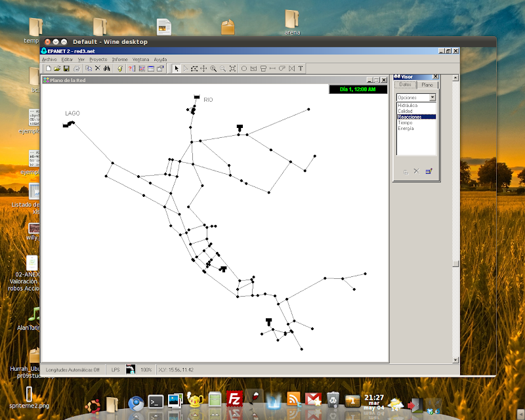The width and height of the screenshot is (525, 420).
Task: Click the Delete X icon in main toolbar
Action: [97, 69]
